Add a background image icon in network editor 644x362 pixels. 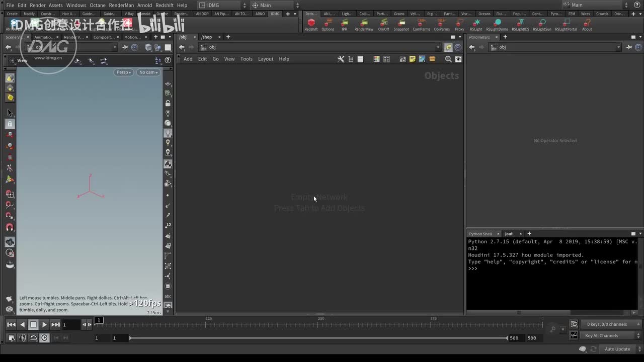[x=422, y=59]
